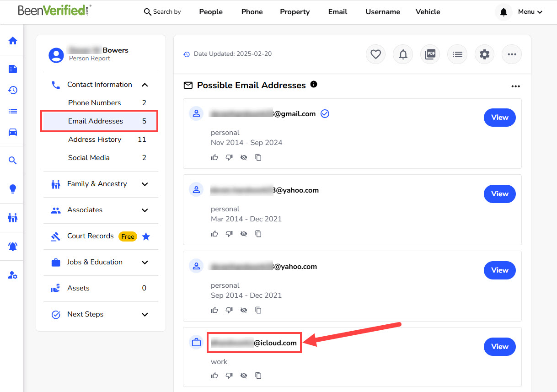Screen dimensions: 557x392
Task: View the Mar 2014 yahoo email details
Action: [500, 194]
